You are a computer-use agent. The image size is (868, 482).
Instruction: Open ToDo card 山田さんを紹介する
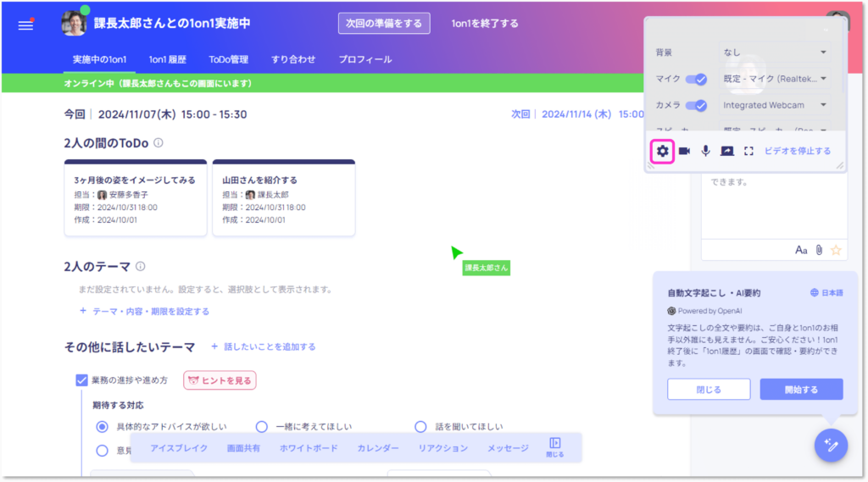(284, 198)
